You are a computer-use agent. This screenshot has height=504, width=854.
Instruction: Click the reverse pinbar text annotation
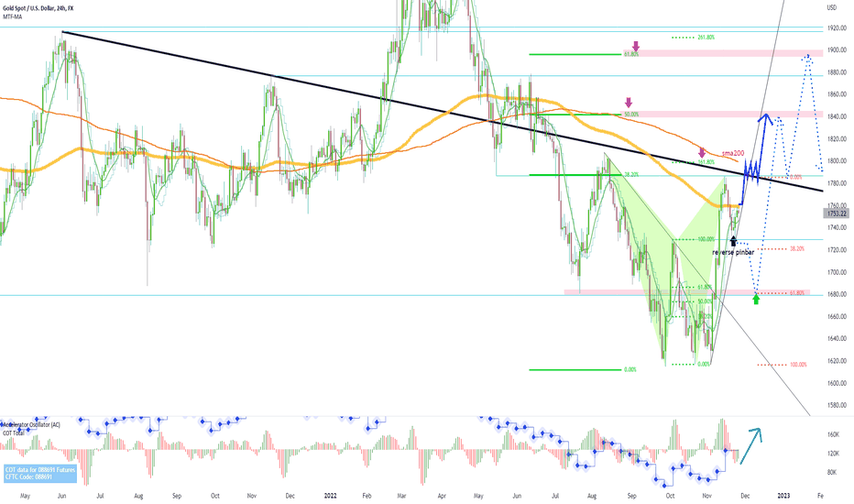coord(733,253)
